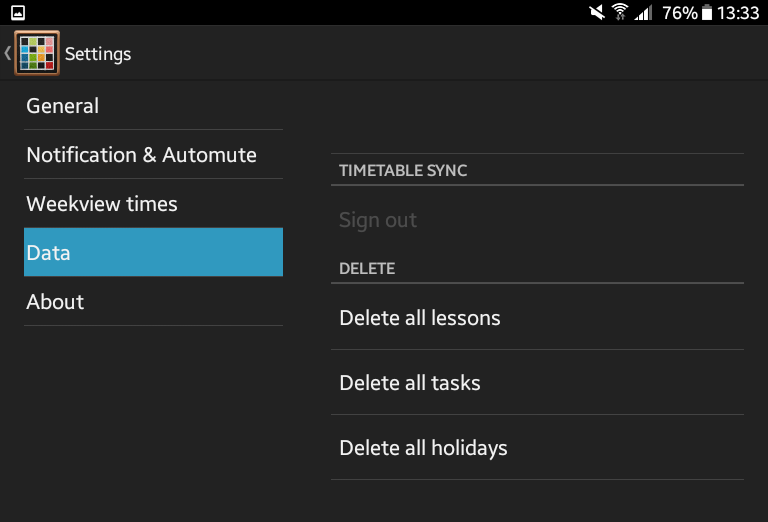Tap the muted sound icon in status bar
This screenshot has width=768, height=522.
[597, 12]
